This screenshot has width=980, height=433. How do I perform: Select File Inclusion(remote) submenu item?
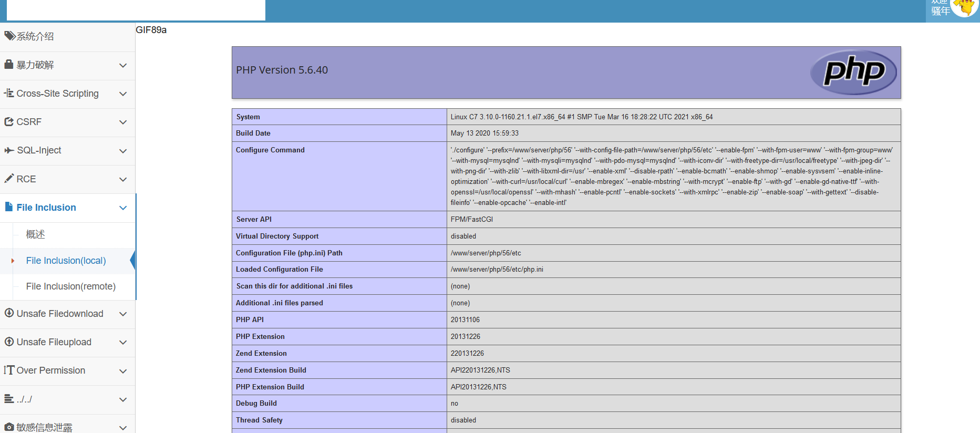pos(71,286)
